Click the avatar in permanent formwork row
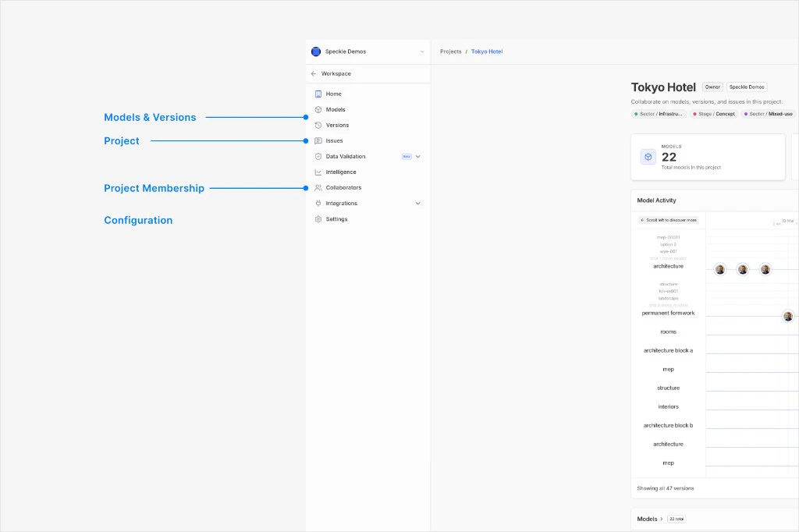799x532 pixels. point(788,317)
